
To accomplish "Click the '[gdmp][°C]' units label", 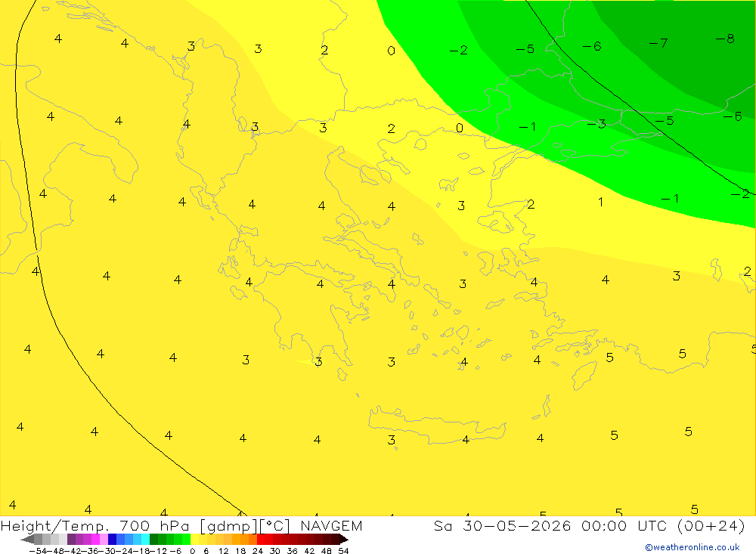I will pos(246,526).
